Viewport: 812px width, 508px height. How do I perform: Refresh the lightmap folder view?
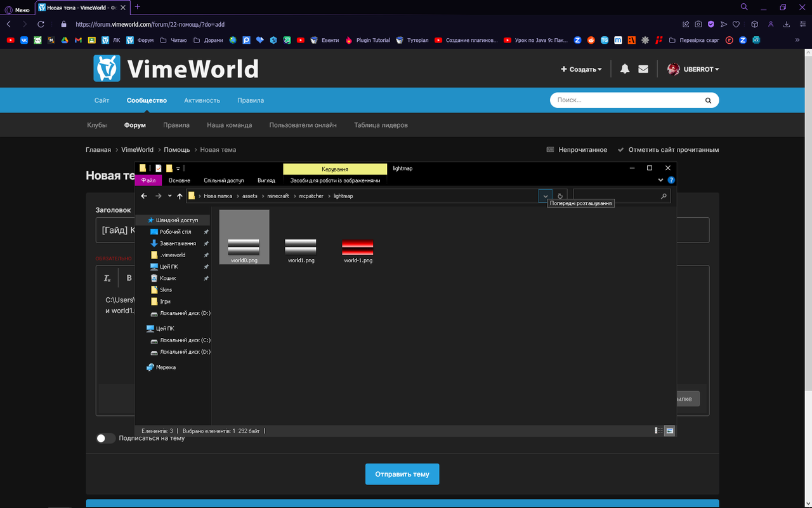tap(560, 196)
